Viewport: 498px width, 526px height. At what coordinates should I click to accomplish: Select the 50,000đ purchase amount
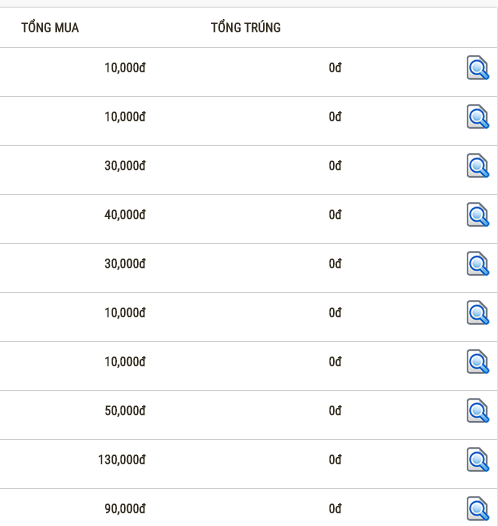125,411
